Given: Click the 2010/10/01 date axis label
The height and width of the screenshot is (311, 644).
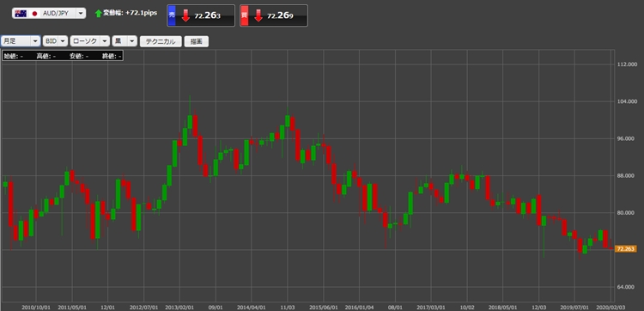Looking at the screenshot, I should tap(36, 307).
